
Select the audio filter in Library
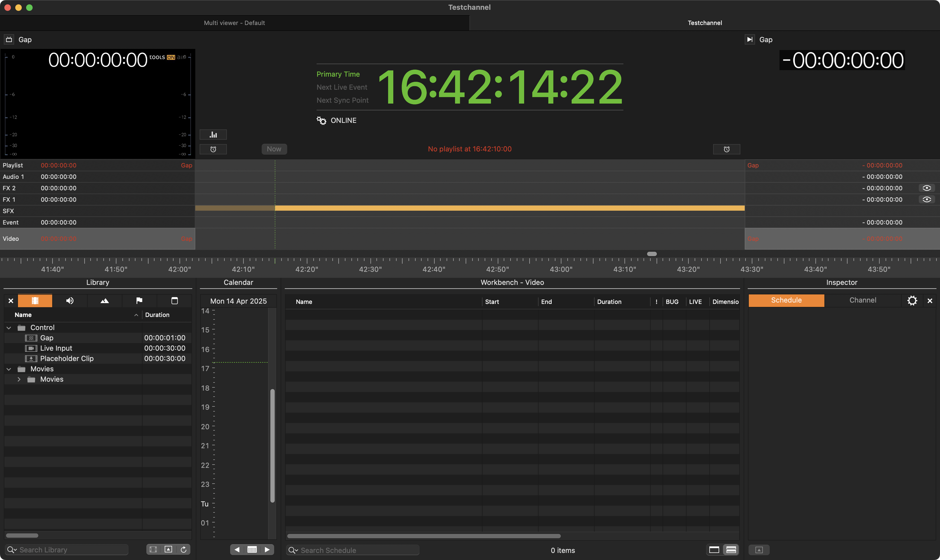pos(70,301)
